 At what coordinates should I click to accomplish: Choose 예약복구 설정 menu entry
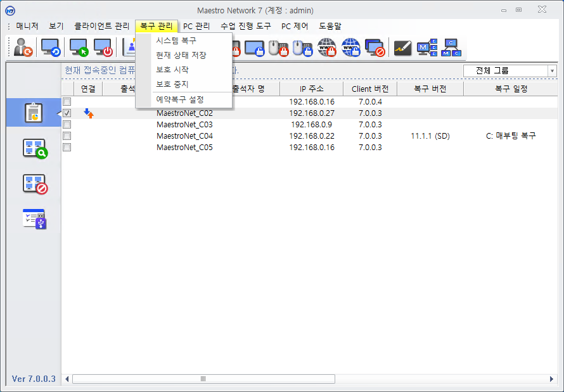click(x=180, y=99)
